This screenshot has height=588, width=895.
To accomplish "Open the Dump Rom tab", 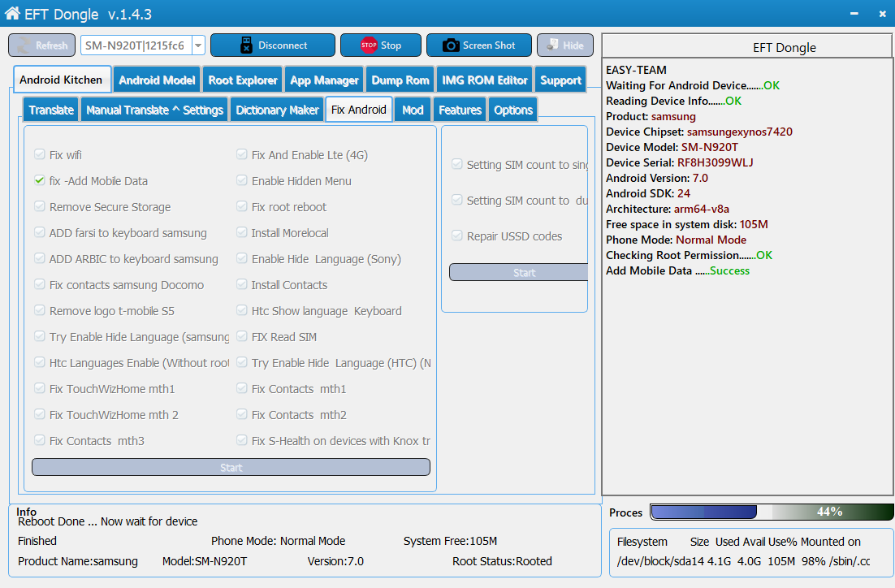I will (400, 80).
